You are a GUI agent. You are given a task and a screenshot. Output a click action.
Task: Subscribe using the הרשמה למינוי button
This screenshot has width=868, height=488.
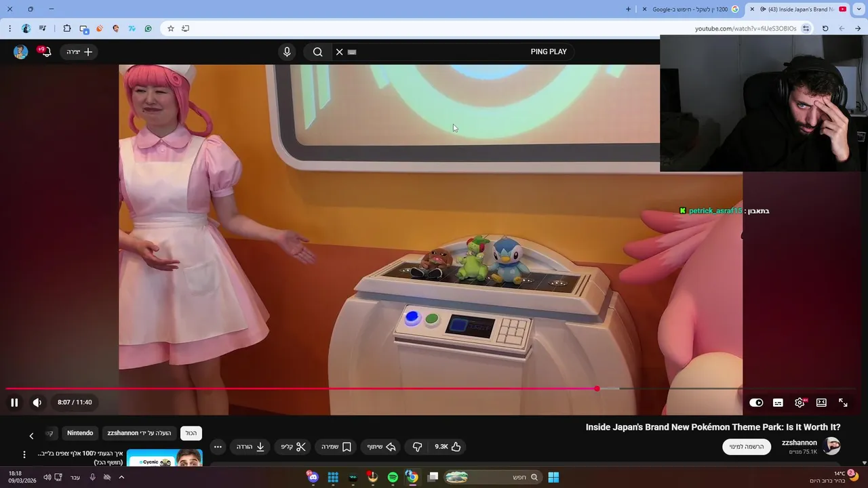pyautogui.click(x=747, y=447)
